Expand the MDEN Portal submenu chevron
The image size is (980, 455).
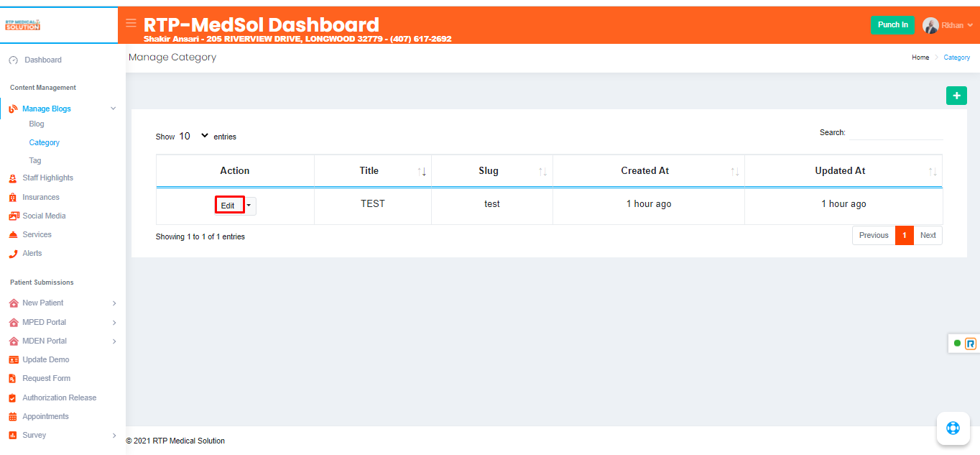[114, 341]
